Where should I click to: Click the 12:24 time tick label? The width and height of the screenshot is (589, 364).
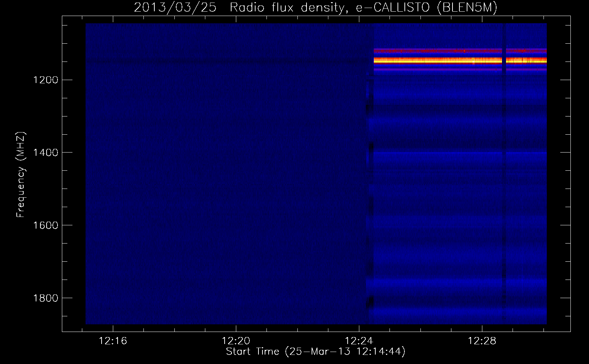[x=359, y=341]
